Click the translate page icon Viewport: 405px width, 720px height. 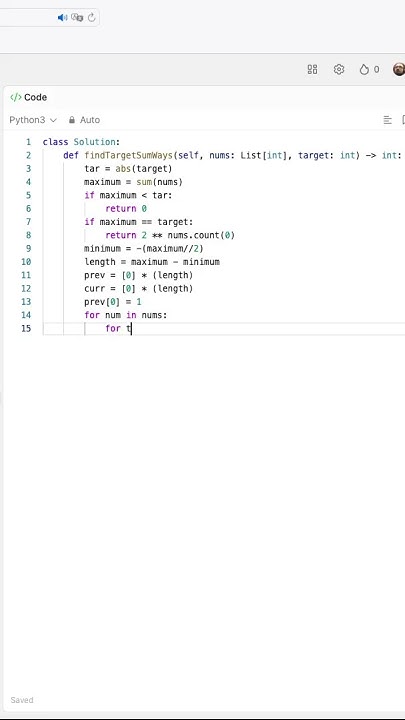point(77,17)
